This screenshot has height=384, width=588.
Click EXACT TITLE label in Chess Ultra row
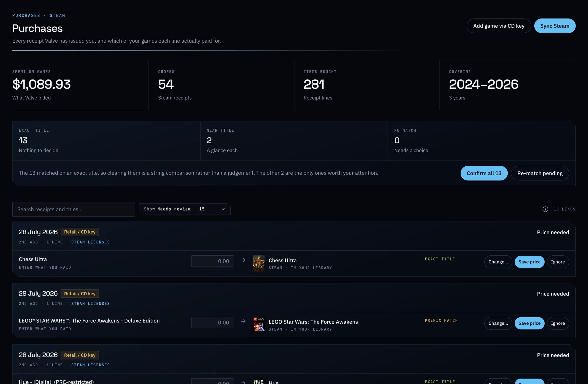pos(440,259)
